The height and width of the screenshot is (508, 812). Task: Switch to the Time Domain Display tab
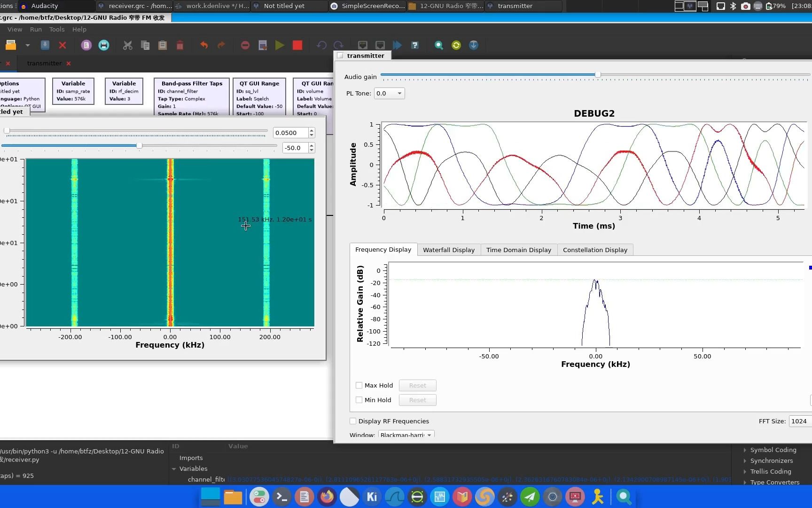point(519,250)
